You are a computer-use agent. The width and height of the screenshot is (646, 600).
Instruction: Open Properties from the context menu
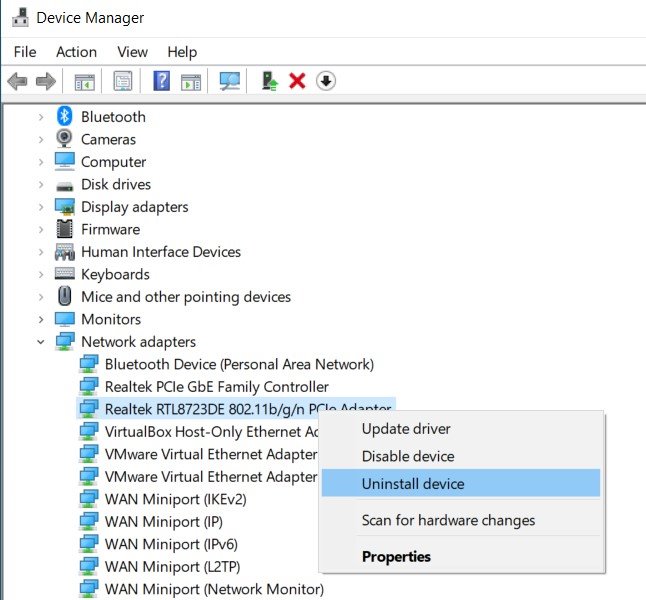coord(461,556)
